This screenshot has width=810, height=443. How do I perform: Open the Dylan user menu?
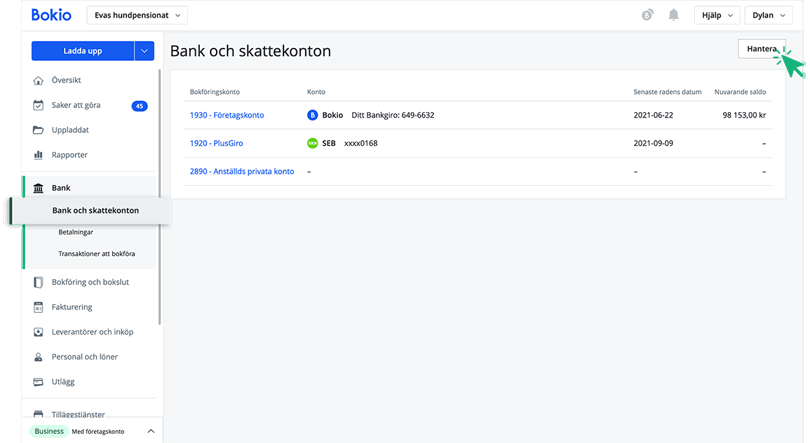pyautogui.click(x=770, y=15)
